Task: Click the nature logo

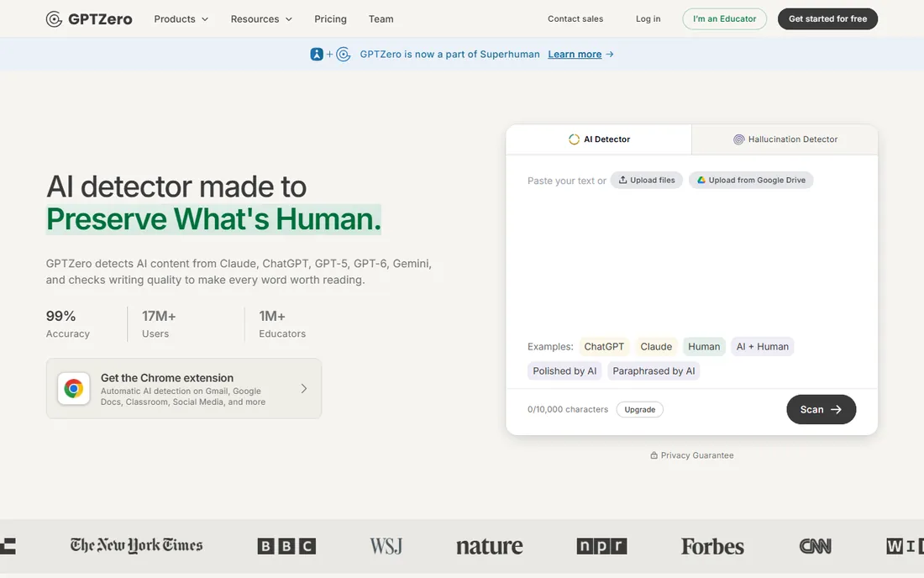Action: click(x=489, y=547)
